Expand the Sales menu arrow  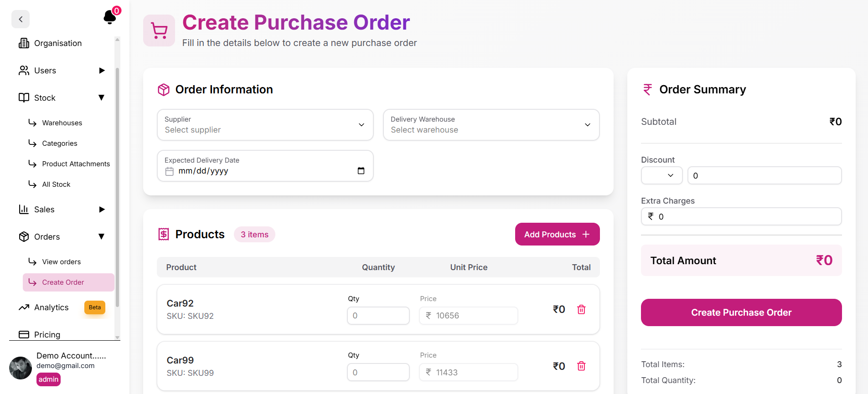[x=102, y=210]
